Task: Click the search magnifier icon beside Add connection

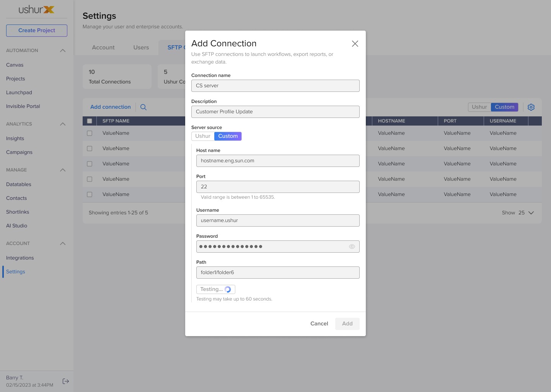Action: click(x=143, y=107)
